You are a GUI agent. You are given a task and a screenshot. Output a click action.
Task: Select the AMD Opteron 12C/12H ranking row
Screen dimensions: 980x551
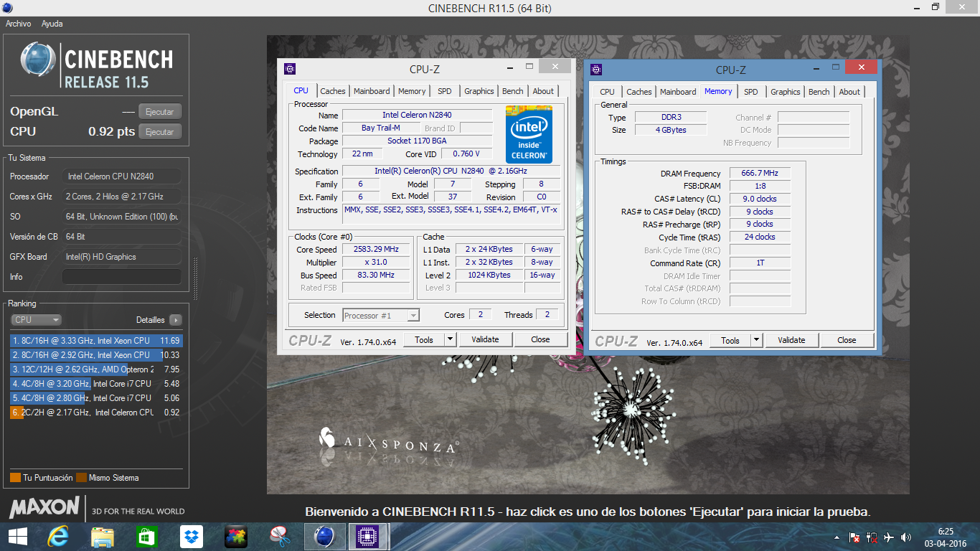coord(96,369)
